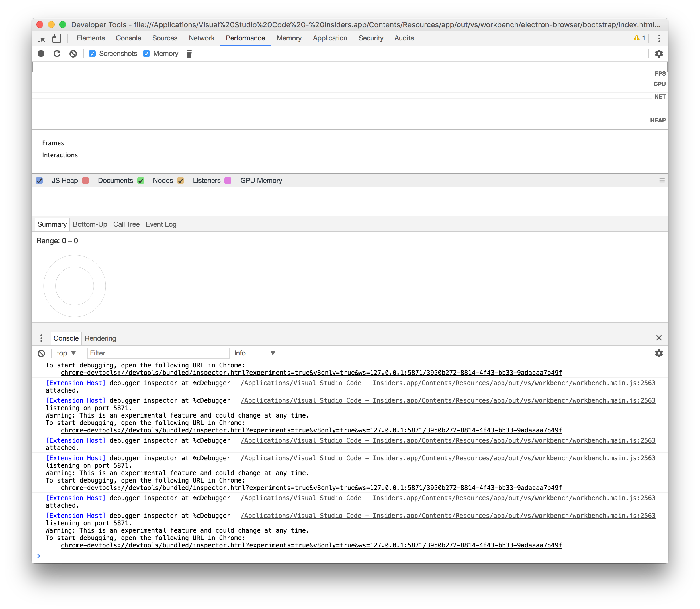Delete recordings using the trash icon
The height and width of the screenshot is (609, 700).
(x=189, y=53)
